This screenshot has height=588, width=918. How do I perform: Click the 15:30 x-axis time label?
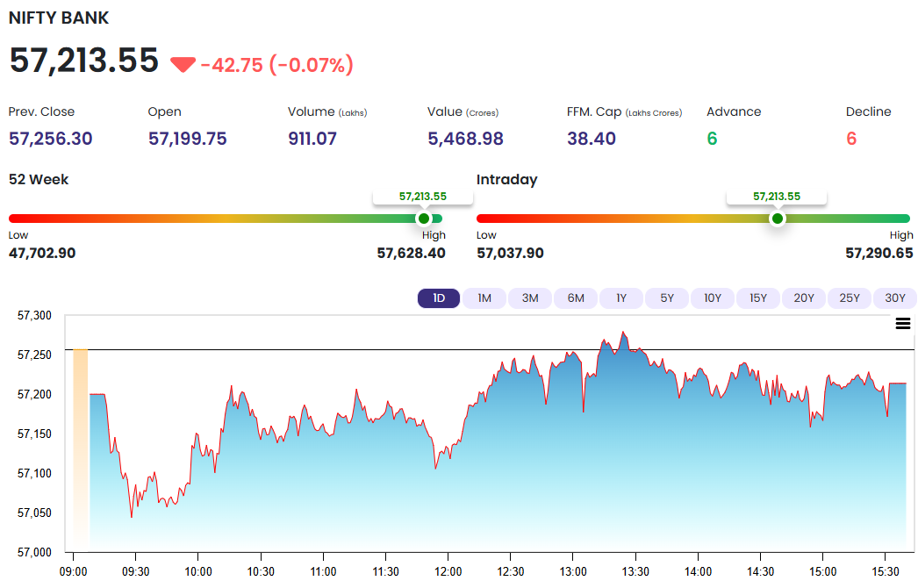[886, 571]
